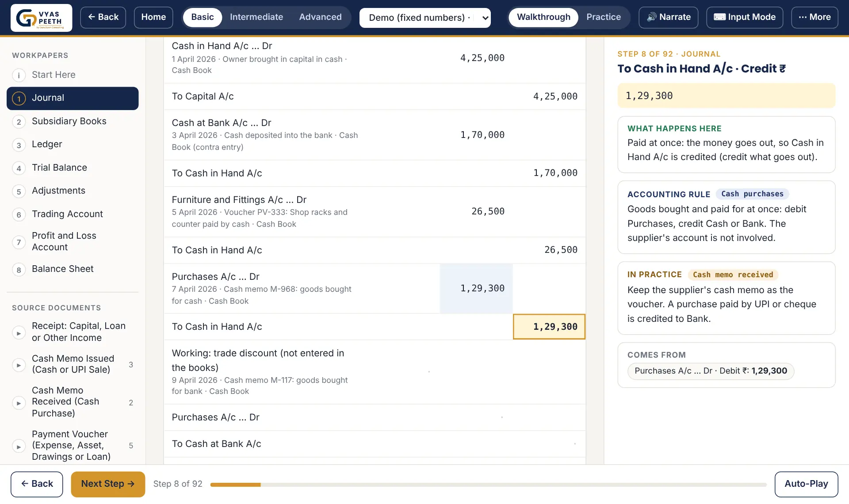The height and width of the screenshot is (504, 849).
Task: Click the shaded Purchases debit cell 1,29,300
Action: coord(476,289)
